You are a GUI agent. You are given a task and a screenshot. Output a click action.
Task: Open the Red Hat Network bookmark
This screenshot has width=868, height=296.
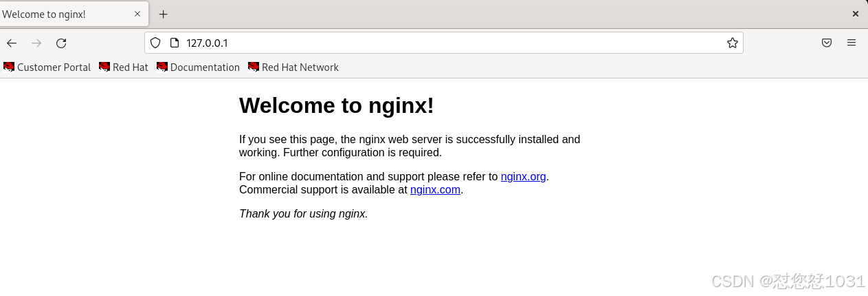pos(293,67)
